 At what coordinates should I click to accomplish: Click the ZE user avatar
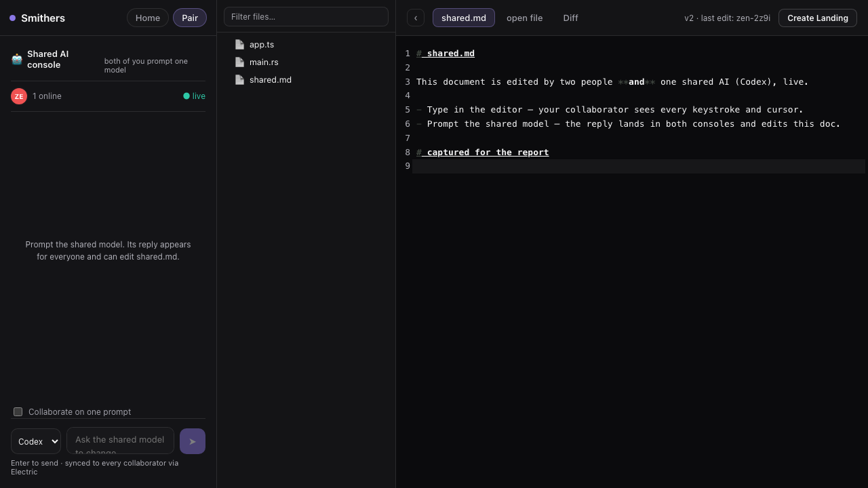point(19,96)
